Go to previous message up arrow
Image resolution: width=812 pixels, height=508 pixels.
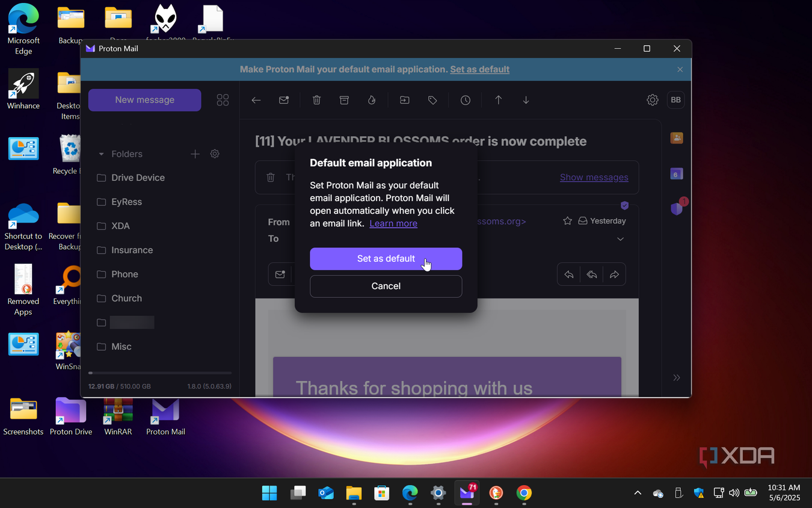(x=498, y=101)
